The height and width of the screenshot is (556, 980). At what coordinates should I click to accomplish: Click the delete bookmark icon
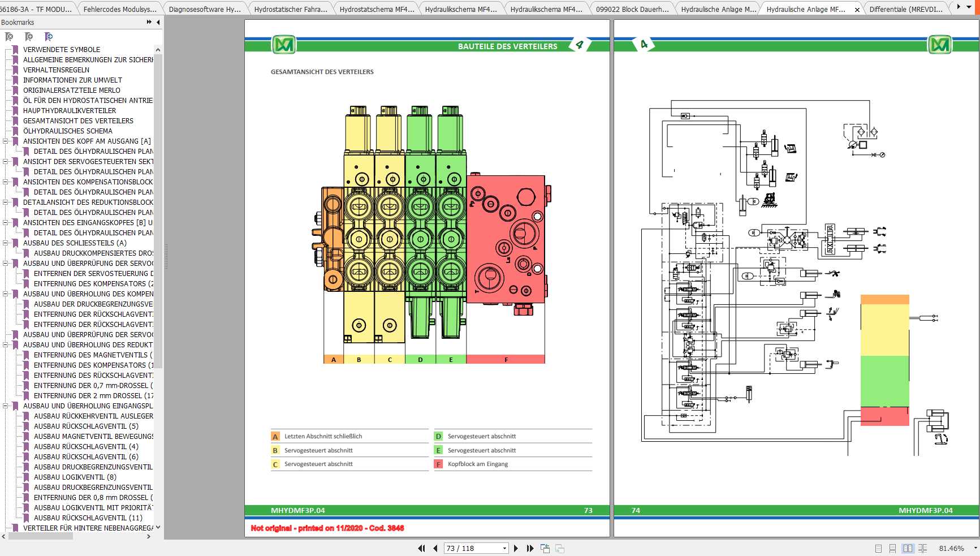pyautogui.click(x=9, y=37)
